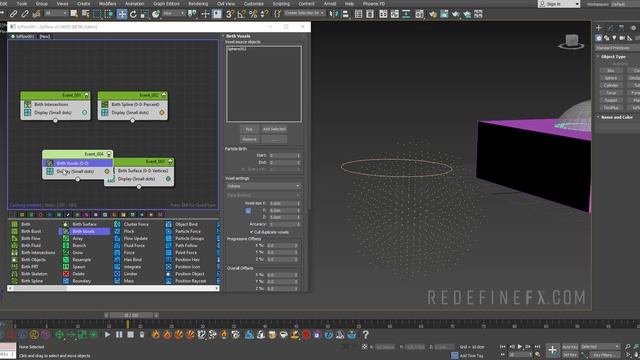Toggle the Spinner Snap icon
640x360 pixels.
click(x=264, y=14)
